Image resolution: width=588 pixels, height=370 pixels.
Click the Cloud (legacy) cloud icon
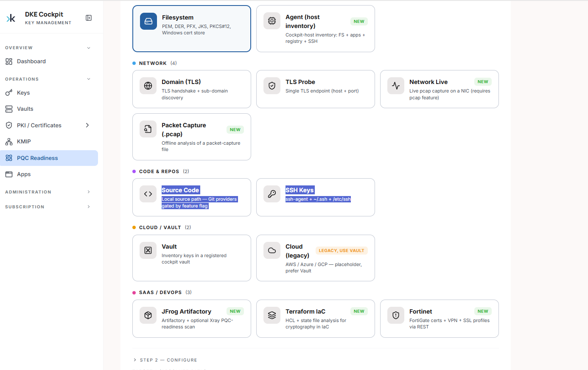click(272, 250)
